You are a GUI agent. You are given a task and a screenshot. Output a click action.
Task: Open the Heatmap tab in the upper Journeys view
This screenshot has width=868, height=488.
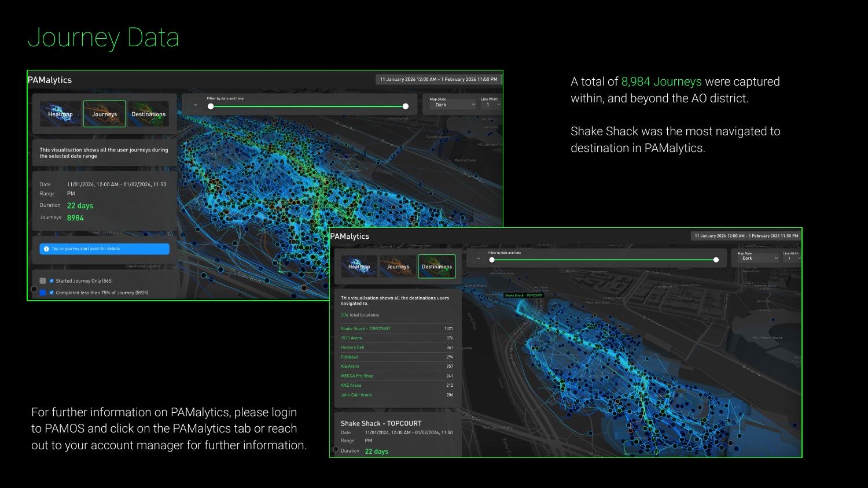(x=60, y=114)
